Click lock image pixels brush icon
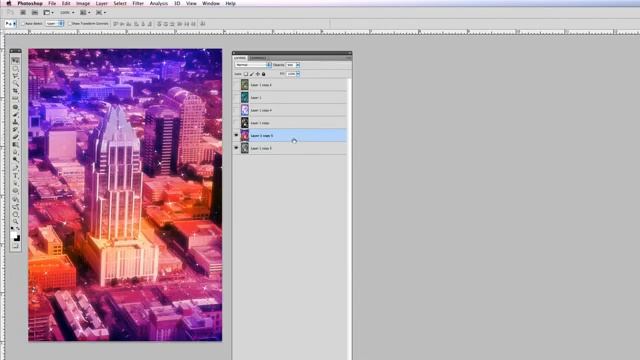Screen dimensions: 640x360 click(252, 74)
